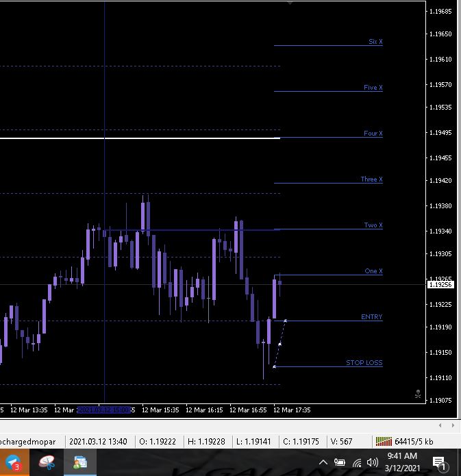Screen dimensions: 461x476
Task: Click the current price tag 1.19256
Action: 440,285
